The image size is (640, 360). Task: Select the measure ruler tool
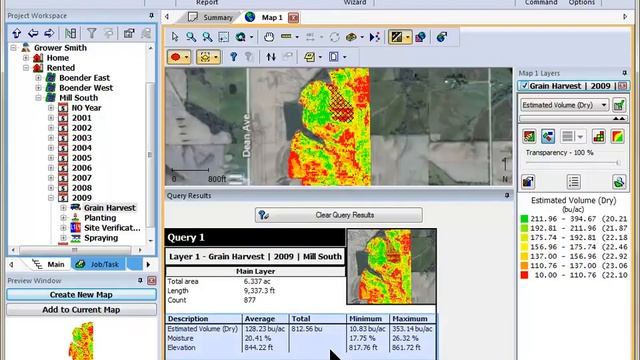pos(287,37)
